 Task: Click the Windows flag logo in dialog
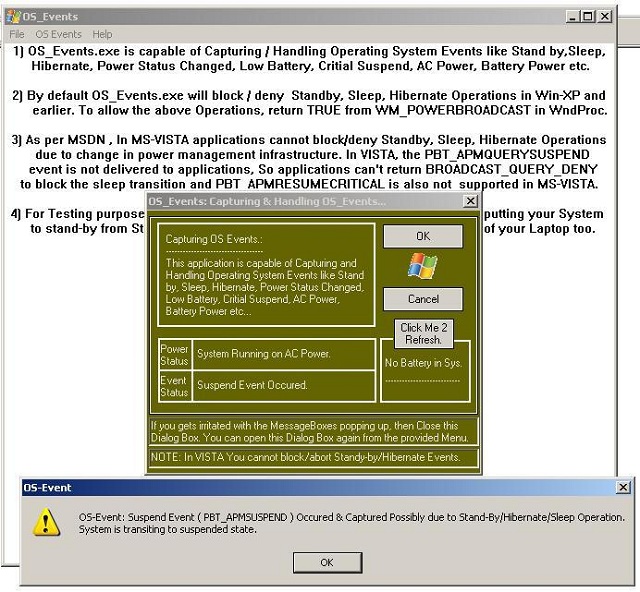tap(422, 266)
